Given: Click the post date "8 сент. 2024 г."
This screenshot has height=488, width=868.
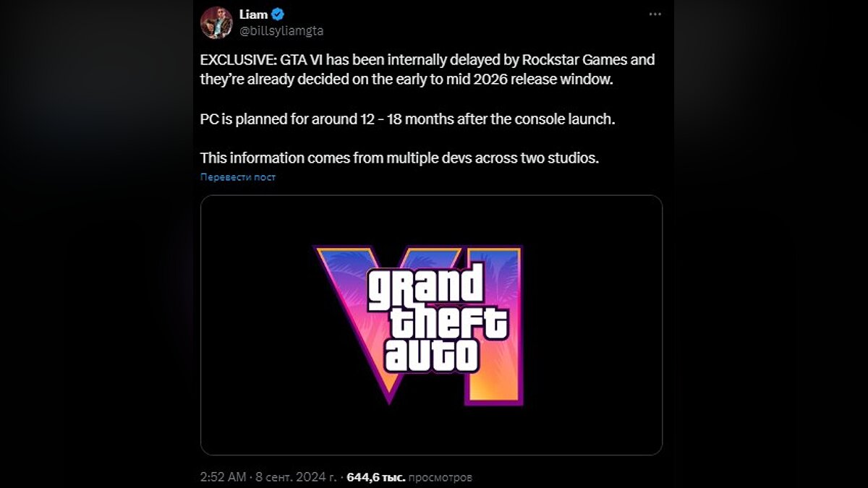Looking at the screenshot, I should [297, 477].
